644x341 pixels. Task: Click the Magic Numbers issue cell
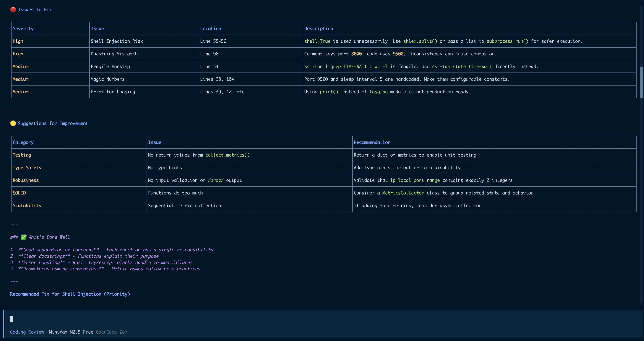click(108, 79)
